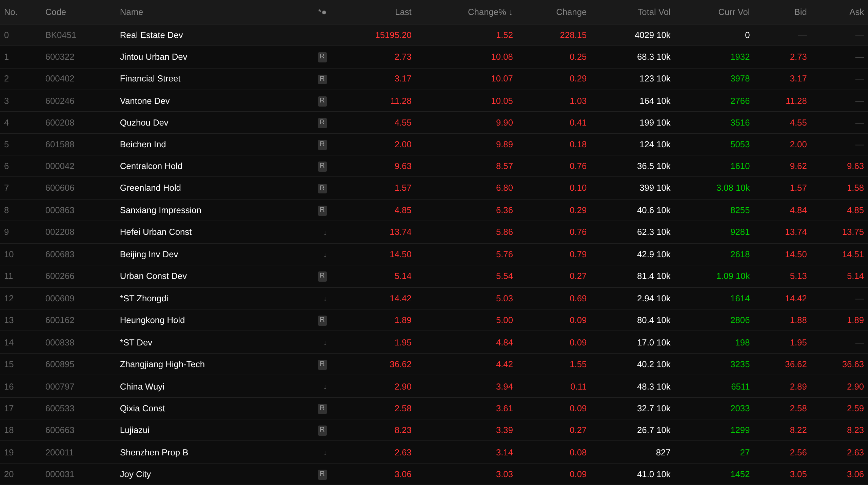Click the R badge beside Financial Street

tap(322, 79)
